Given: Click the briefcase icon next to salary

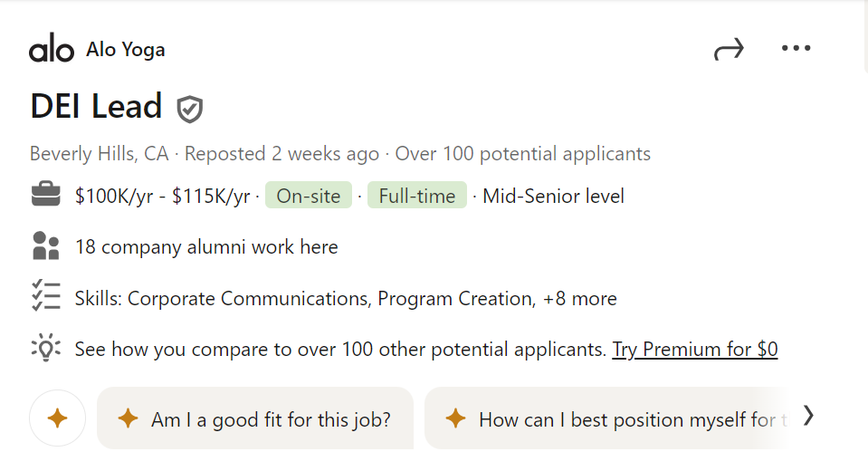Looking at the screenshot, I should [x=46, y=196].
